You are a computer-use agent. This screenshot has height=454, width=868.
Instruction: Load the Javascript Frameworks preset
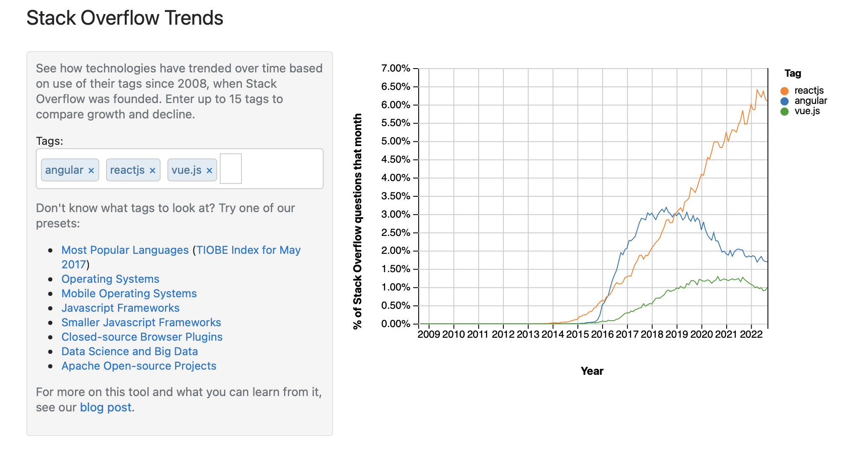pos(121,308)
